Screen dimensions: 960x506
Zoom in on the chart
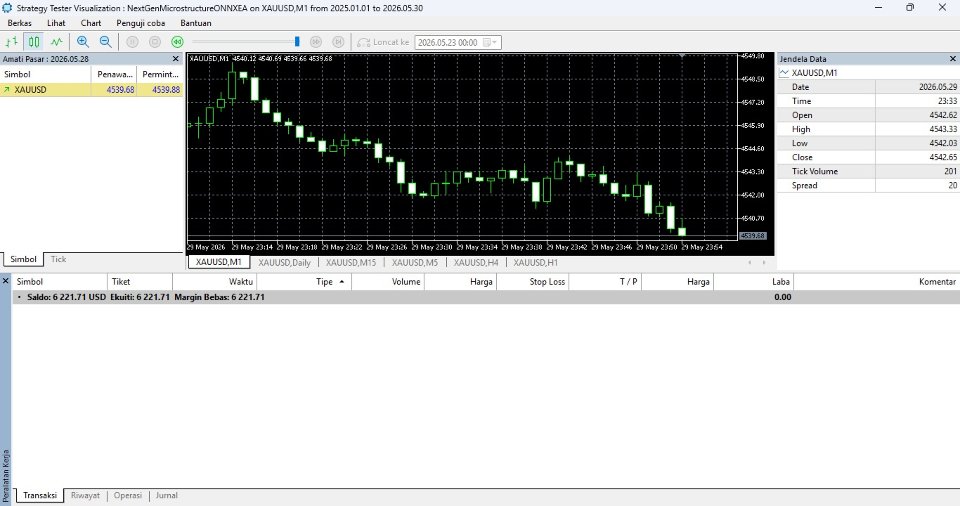[x=83, y=42]
